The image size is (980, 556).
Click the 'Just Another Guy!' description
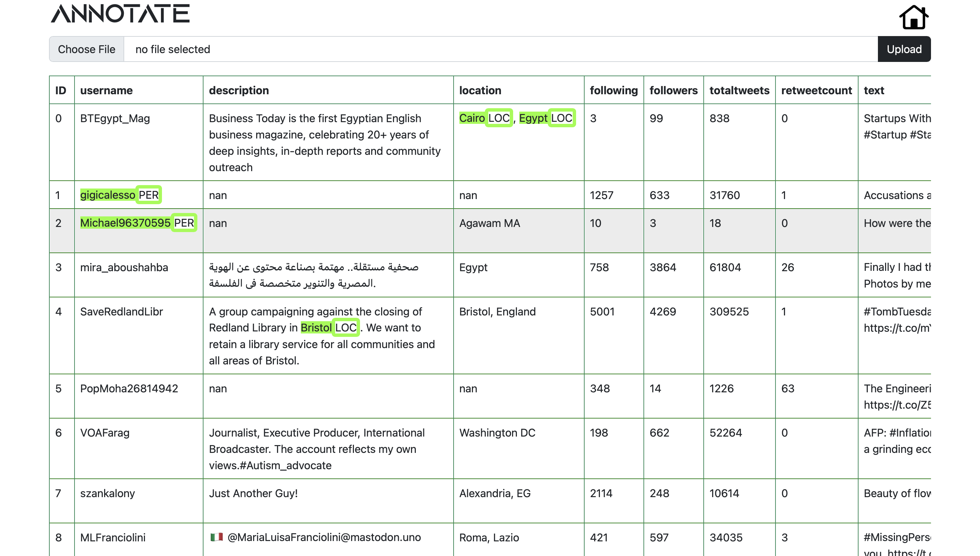pos(253,493)
